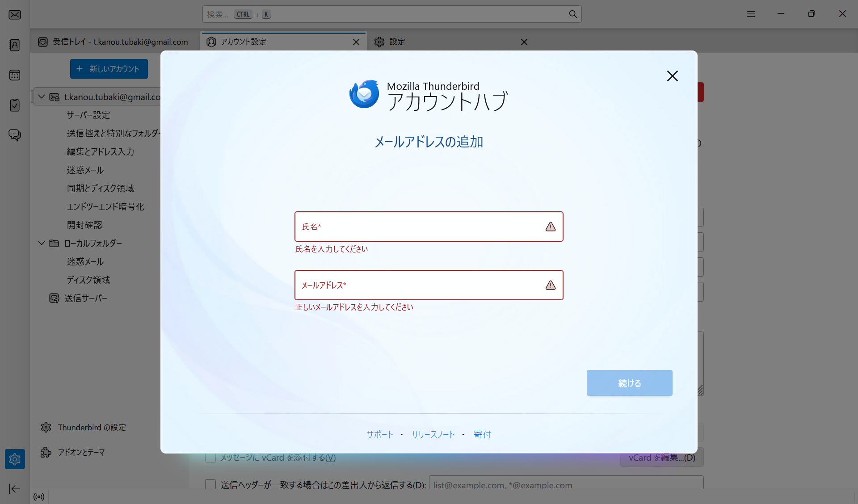Open the リリースノート link
The height and width of the screenshot is (504, 858).
pos(433,435)
